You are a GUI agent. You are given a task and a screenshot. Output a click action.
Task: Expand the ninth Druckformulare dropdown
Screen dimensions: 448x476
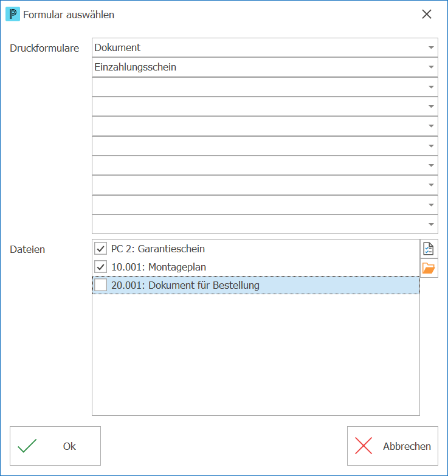431,205
